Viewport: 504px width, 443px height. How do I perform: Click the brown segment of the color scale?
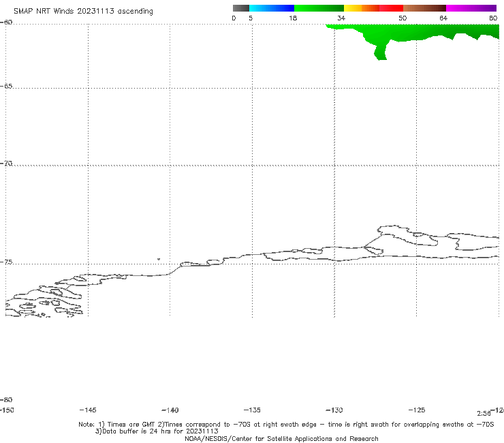(x=424, y=8)
